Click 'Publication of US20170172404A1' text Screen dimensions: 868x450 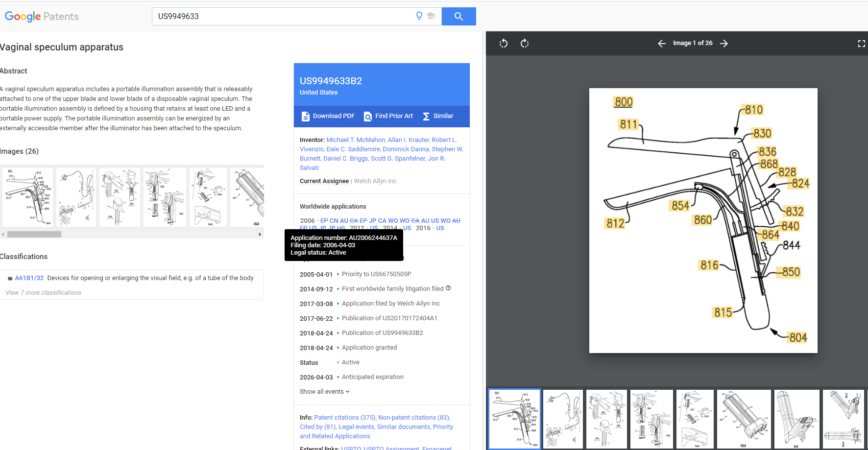389,318
